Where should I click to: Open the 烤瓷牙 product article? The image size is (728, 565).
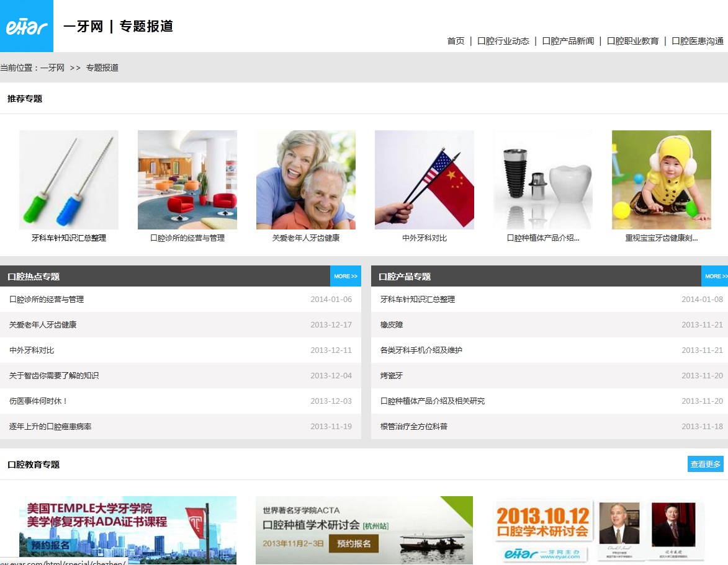coord(392,375)
